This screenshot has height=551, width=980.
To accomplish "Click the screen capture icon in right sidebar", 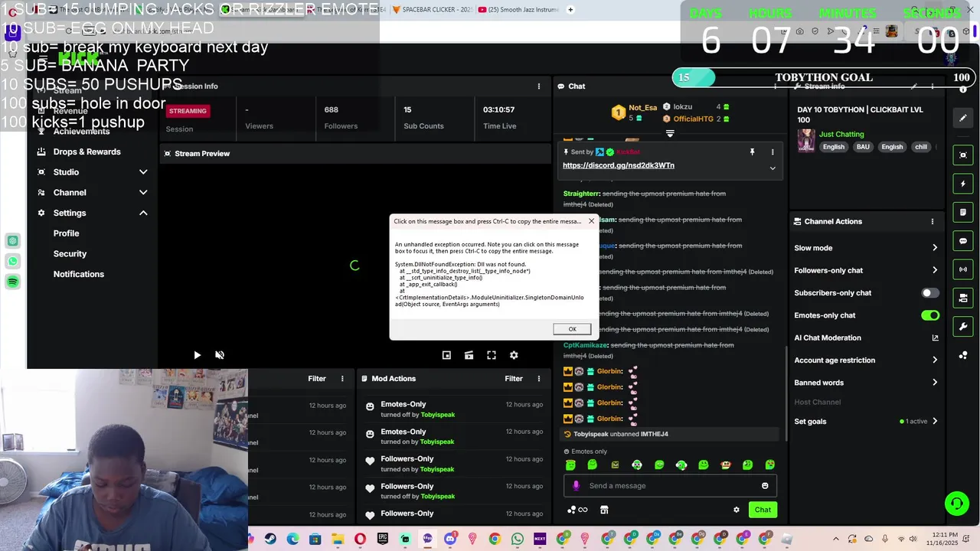I will point(963,155).
